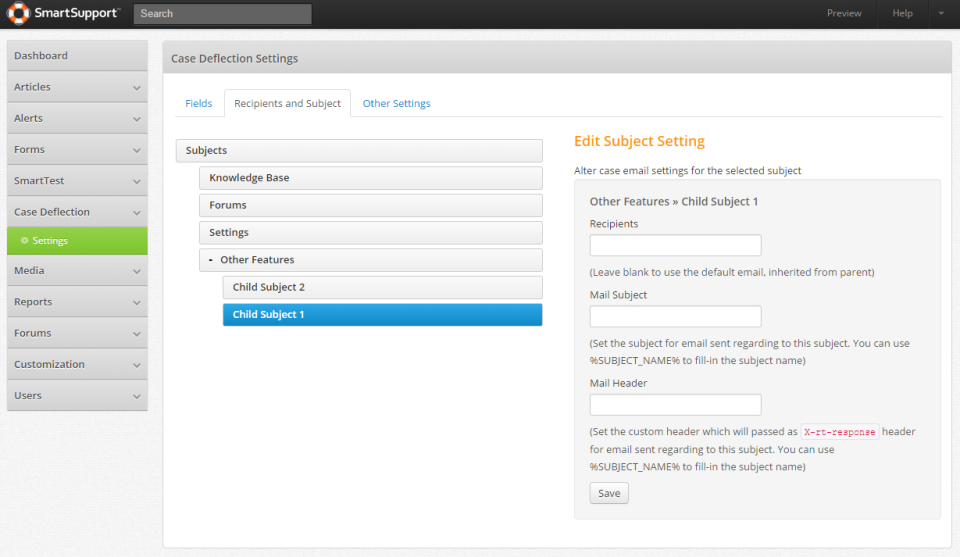This screenshot has width=960, height=557.
Task: Select the Recipients and Subject tab
Action: point(287,103)
